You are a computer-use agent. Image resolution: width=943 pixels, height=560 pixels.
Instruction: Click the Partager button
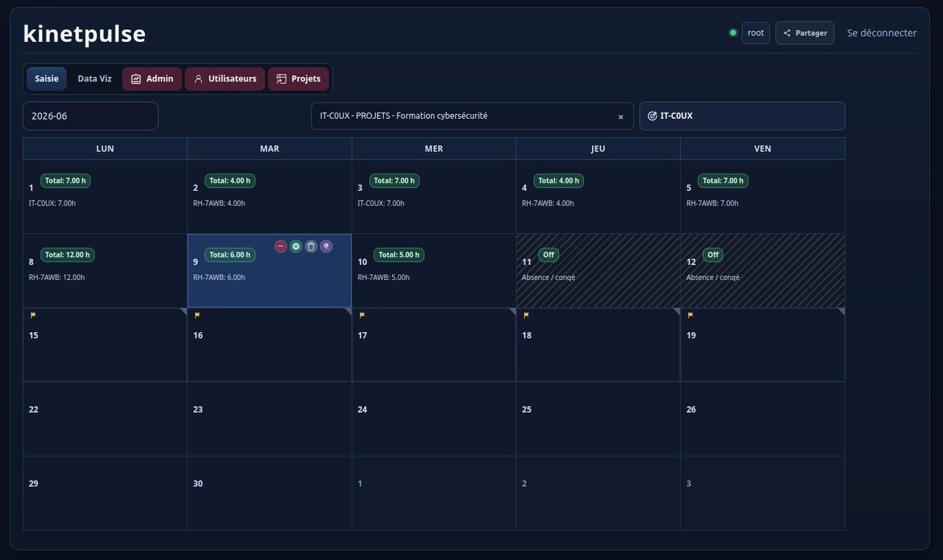pyautogui.click(x=805, y=33)
